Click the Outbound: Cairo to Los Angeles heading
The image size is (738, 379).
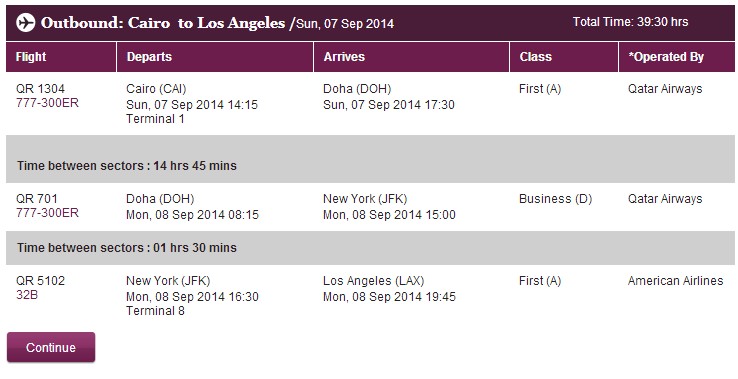pyautogui.click(x=163, y=23)
